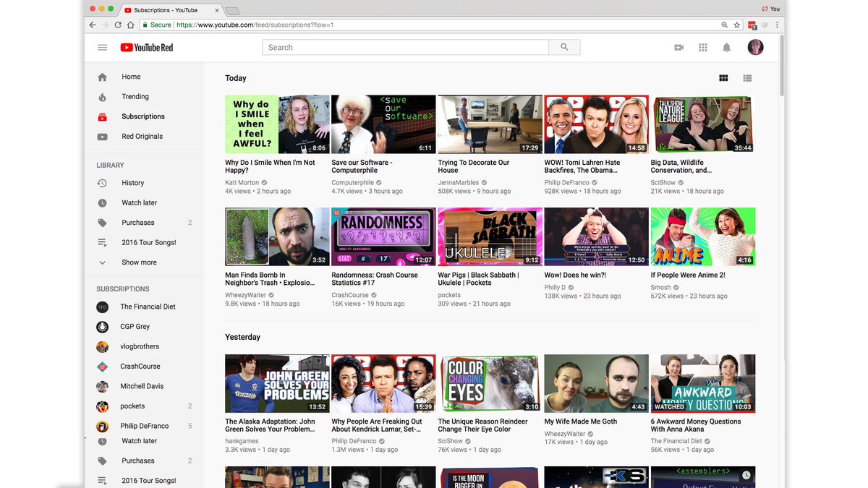The height and width of the screenshot is (488, 868).
Task: Switch to list view layout
Action: point(747,78)
